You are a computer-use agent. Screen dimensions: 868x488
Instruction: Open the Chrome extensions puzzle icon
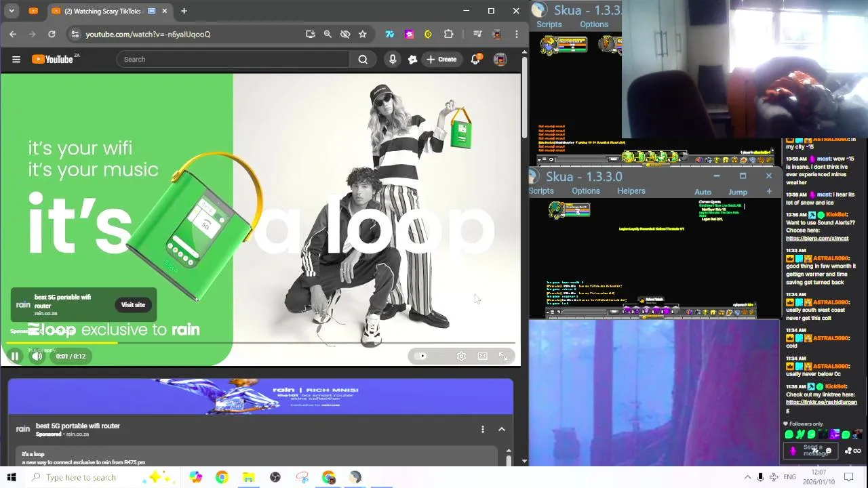[448, 34]
